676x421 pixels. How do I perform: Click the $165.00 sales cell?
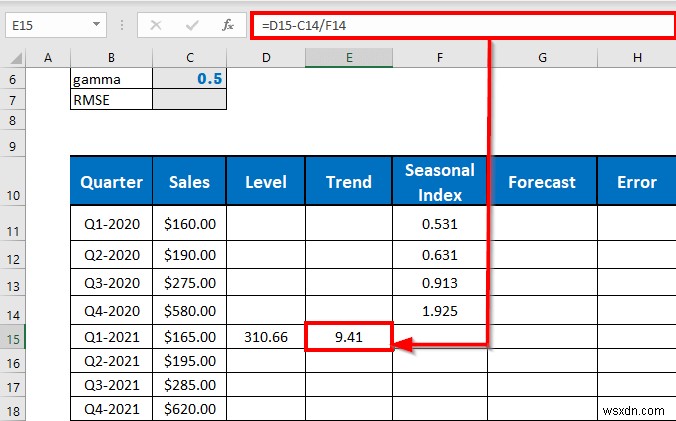click(190, 337)
